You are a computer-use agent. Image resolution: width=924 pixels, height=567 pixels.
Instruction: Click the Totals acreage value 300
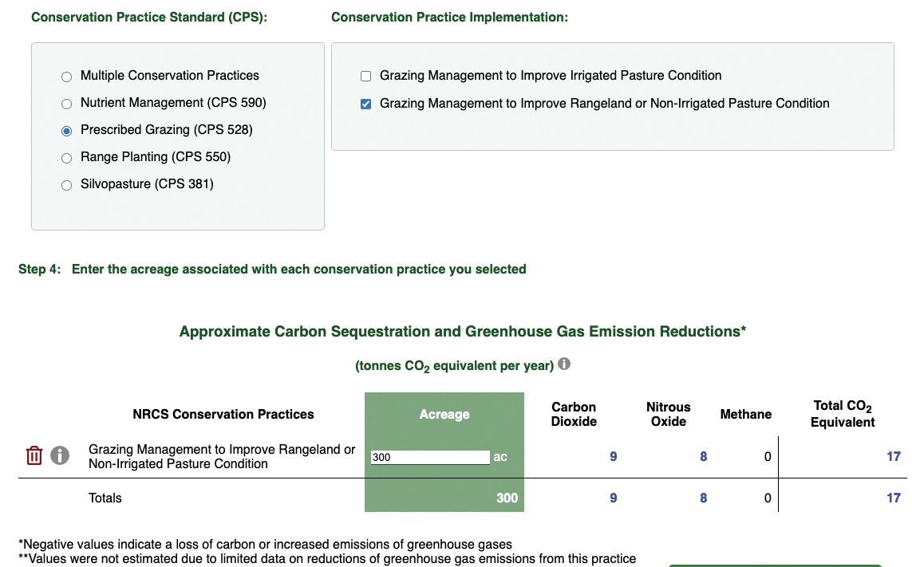tap(507, 498)
